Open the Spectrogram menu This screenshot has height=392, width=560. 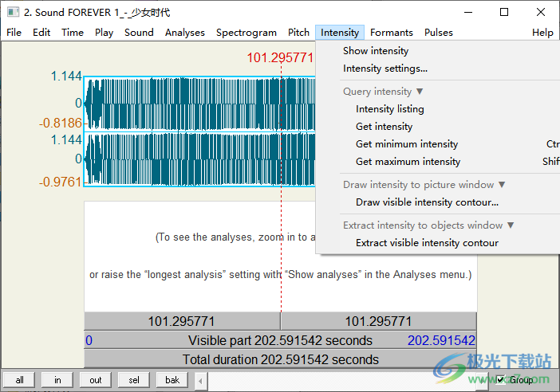coord(246,33)
